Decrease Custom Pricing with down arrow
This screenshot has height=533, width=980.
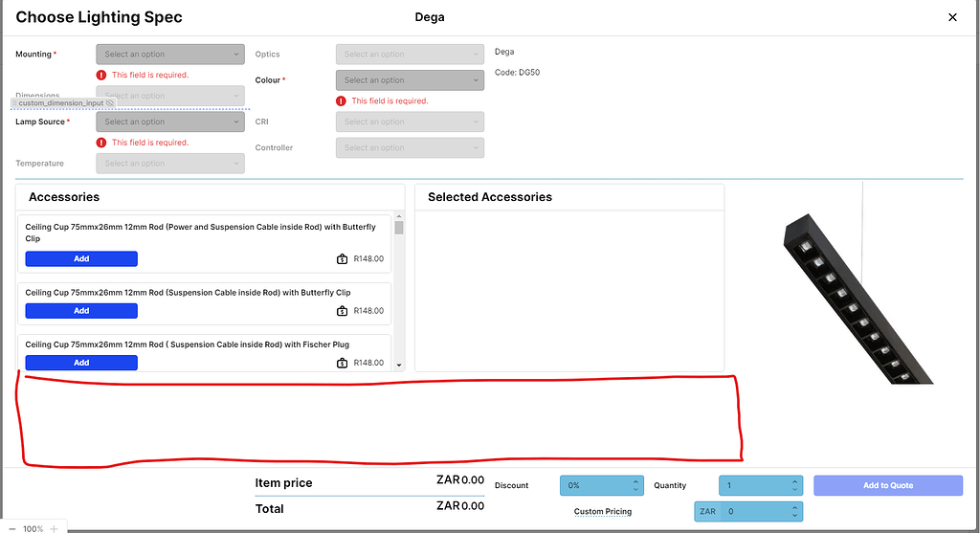pos(794,516)
